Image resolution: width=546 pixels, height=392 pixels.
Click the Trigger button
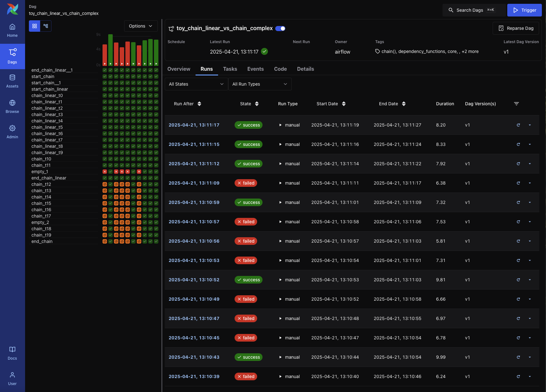point(524,10)
